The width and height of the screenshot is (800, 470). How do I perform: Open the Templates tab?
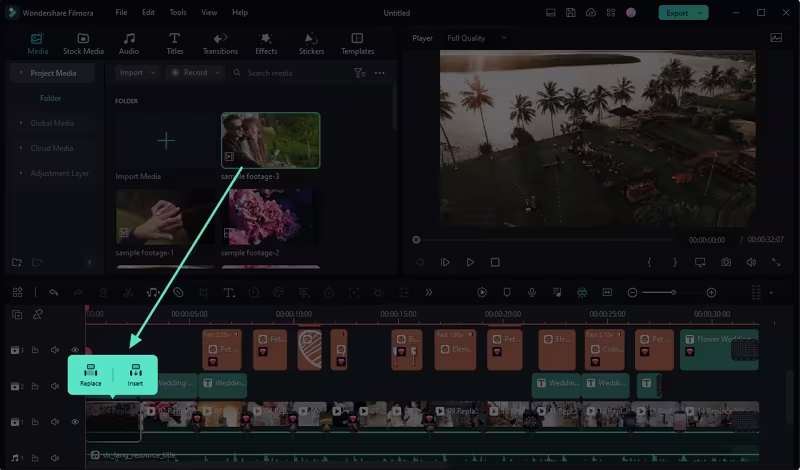pos(357,44)
